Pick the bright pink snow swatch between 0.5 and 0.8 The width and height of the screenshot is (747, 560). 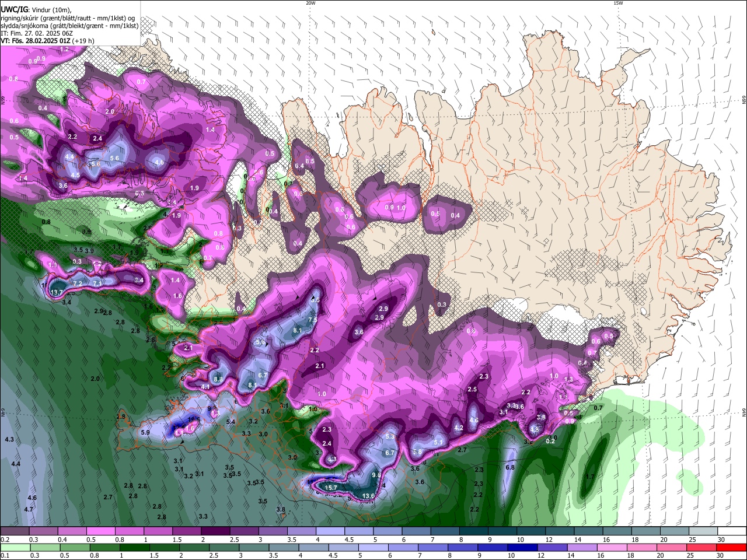[x=100, y=531]
